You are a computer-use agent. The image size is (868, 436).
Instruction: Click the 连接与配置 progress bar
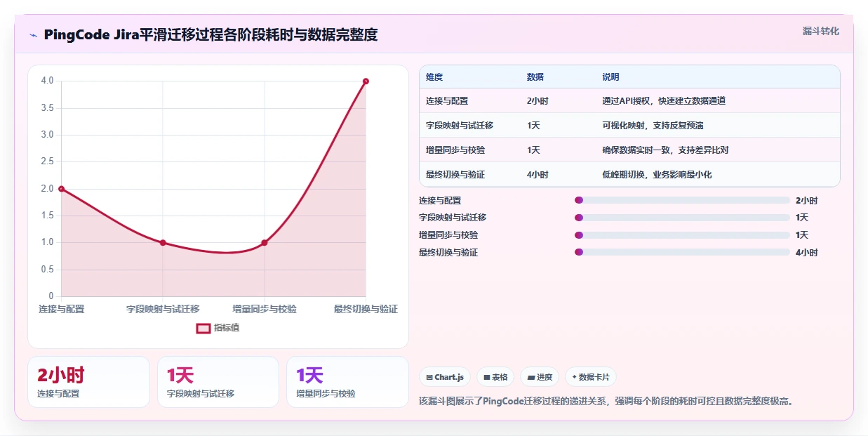pyautogui.click(x=682, y=201)
